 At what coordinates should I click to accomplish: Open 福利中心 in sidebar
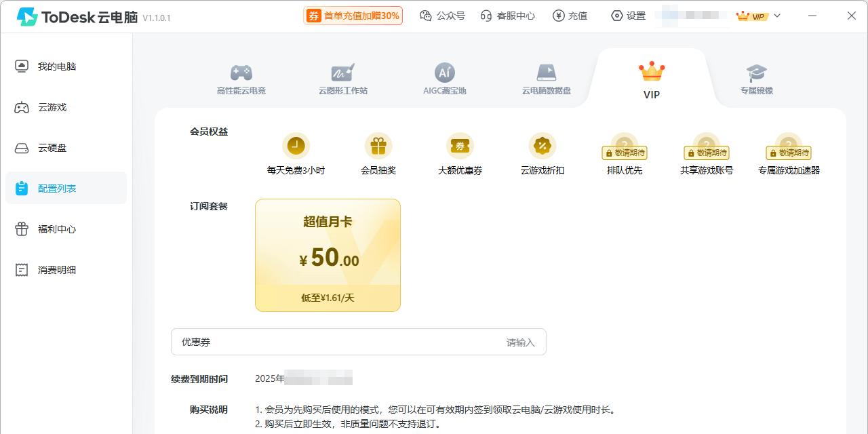point(66,229)
